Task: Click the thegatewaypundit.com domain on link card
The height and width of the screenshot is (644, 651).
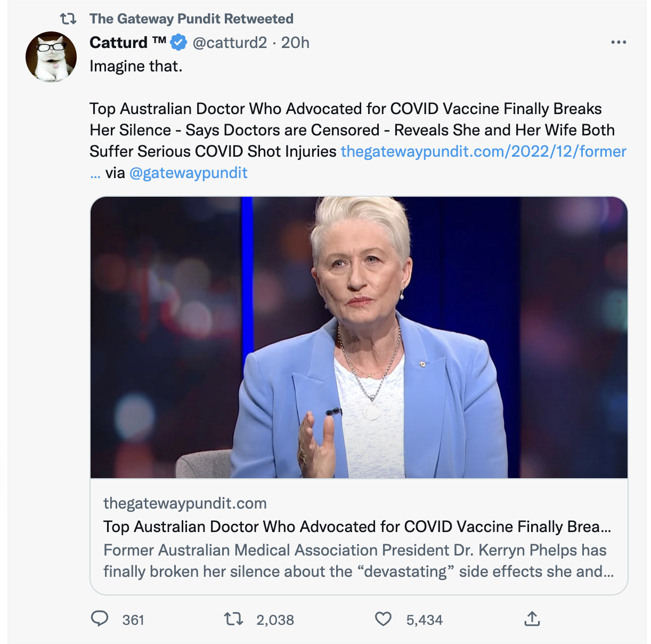Action: click(185, 503)
